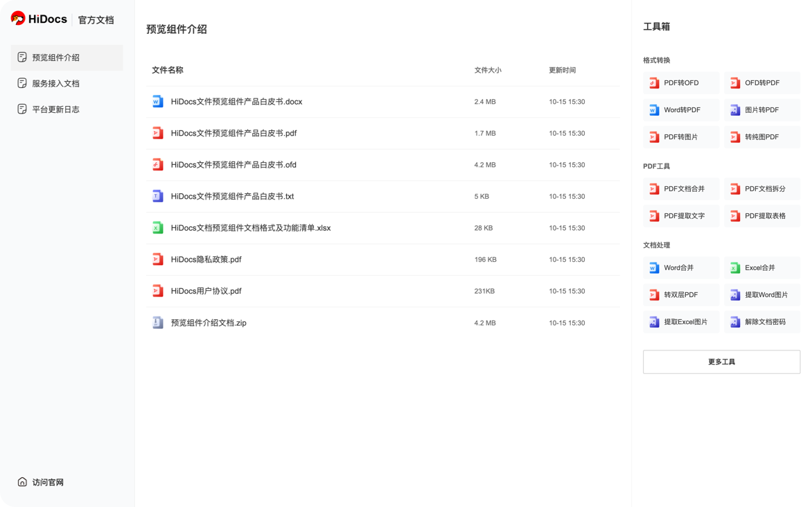812x507 pixels.
Task: Click the home icon beside 访问官网
Action: click(x=22, y=481)
